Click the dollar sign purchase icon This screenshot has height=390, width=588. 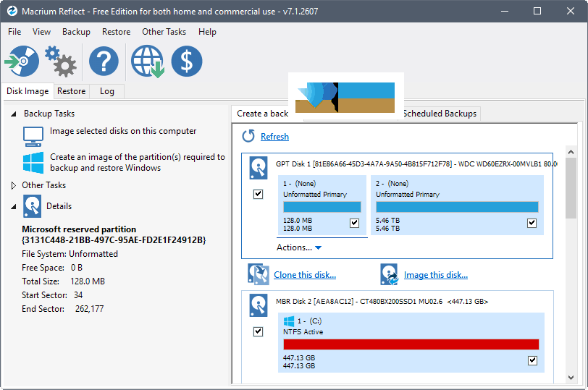coord(187,61)
